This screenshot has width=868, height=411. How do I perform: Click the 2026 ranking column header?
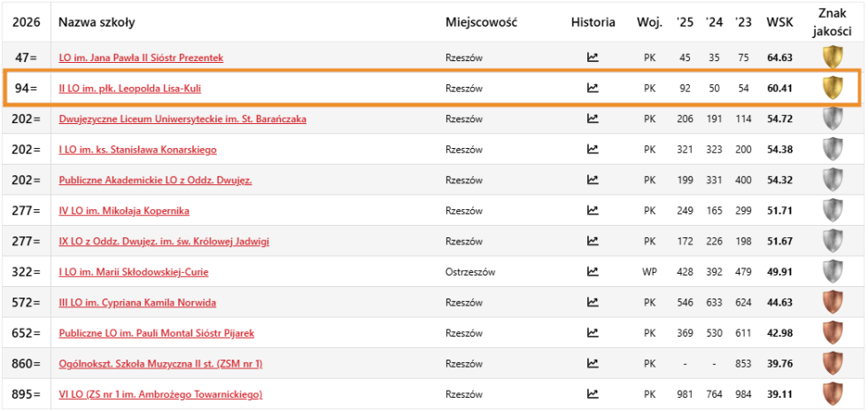[x=27, y=22]
